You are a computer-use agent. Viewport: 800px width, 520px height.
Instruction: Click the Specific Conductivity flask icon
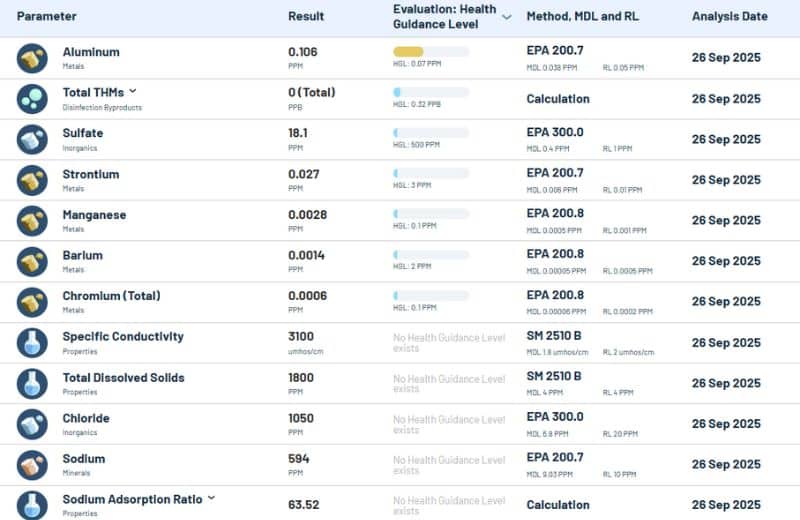tap(32, 343)
